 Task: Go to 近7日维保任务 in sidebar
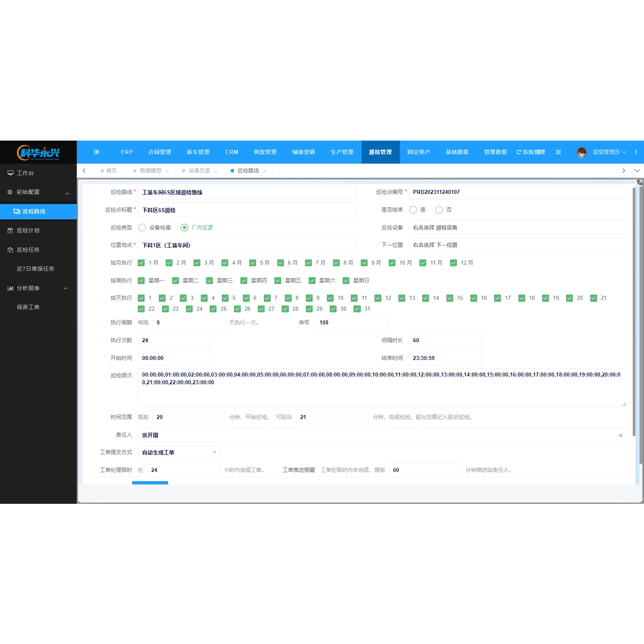[36, 269]
